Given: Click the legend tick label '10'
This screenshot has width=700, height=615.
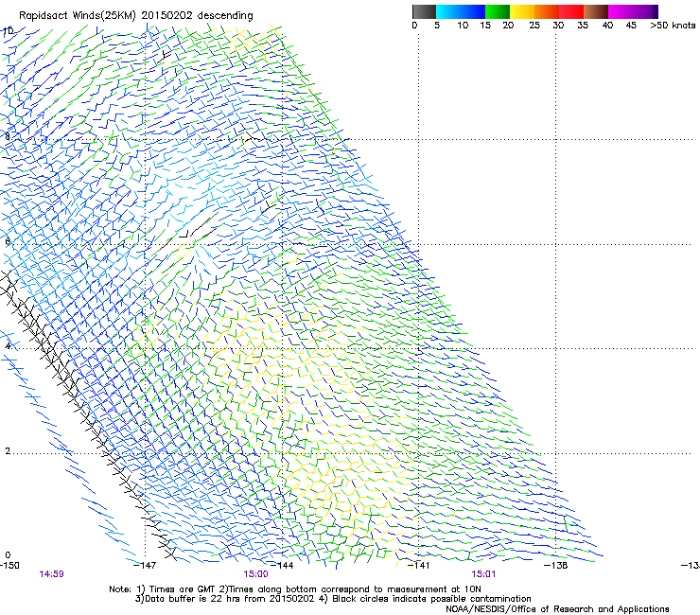Looking at the screenshot, I should [463, 26].
